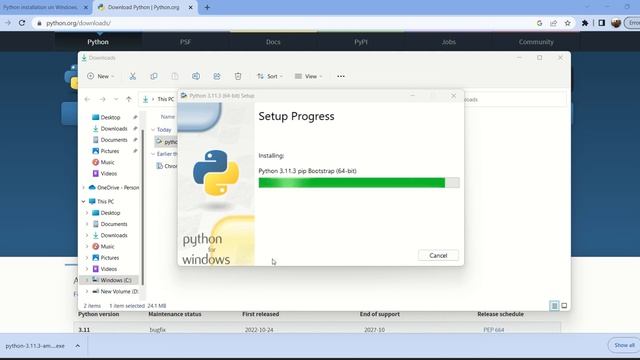Open the New dropdown in Downloads window

pyautogui.click(x=101, y=76)
